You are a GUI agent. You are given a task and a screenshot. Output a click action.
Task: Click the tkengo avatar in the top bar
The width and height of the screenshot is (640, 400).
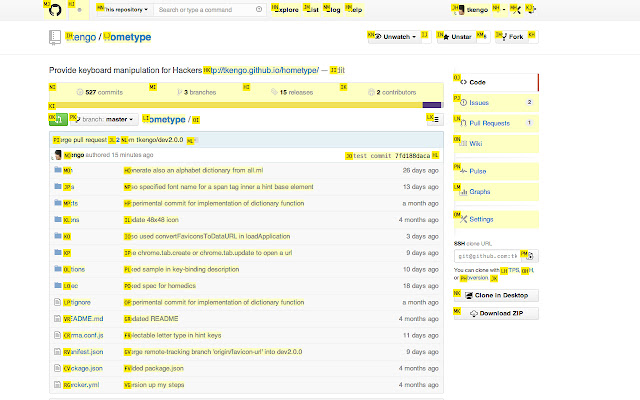coord(461,10)
